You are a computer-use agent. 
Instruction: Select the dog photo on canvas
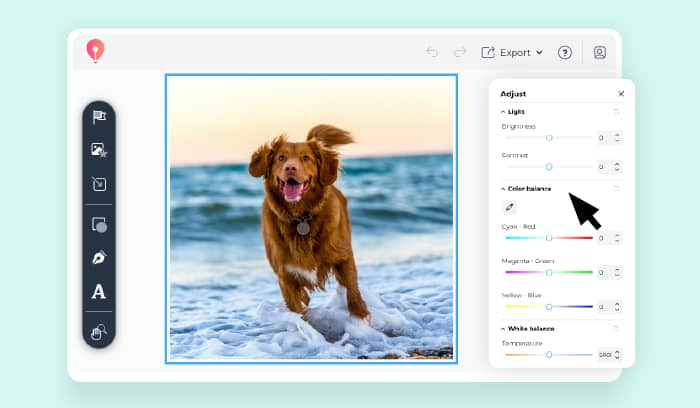pos(311,219)
